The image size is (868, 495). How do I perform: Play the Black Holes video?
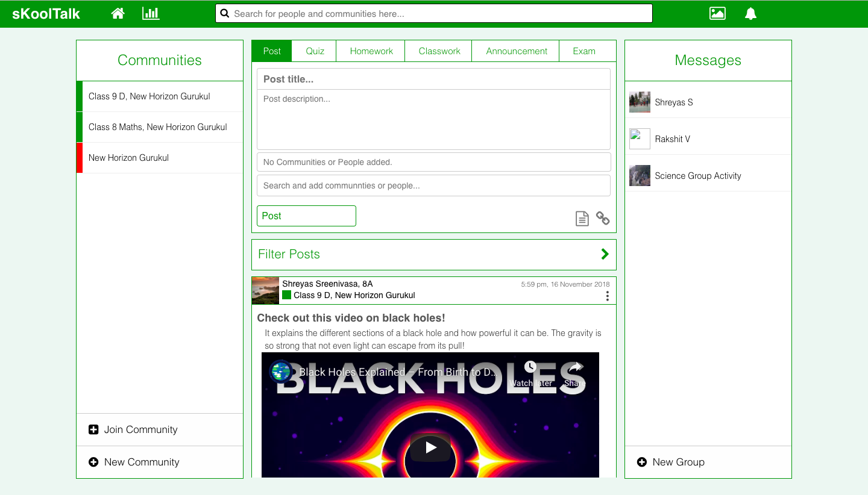pos(430,447)
